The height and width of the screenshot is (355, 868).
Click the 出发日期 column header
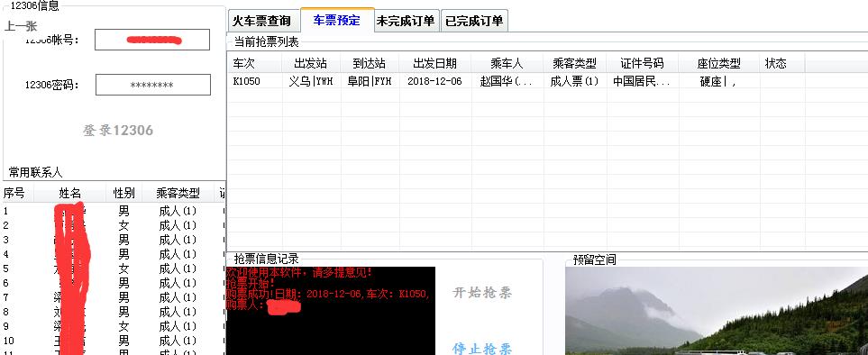click(x=435, y=63)
